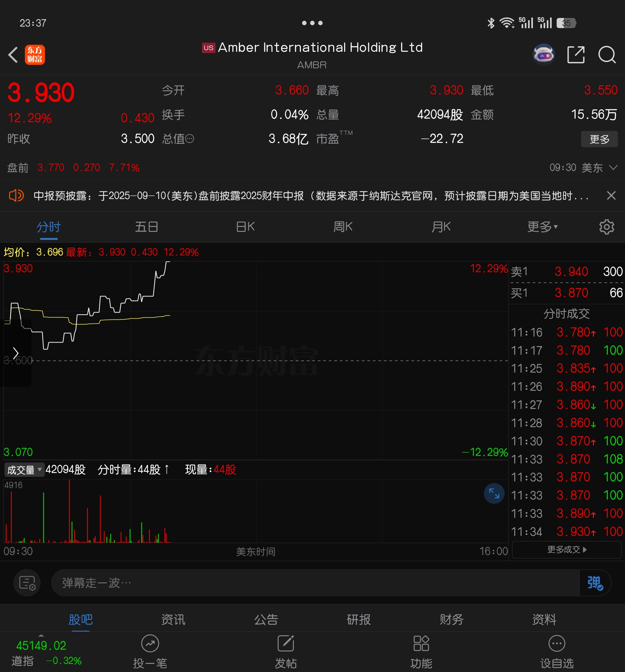Tap 更多成交 to view more trades
The height and width of the screenshot is (672, 625).
[567, 550]
